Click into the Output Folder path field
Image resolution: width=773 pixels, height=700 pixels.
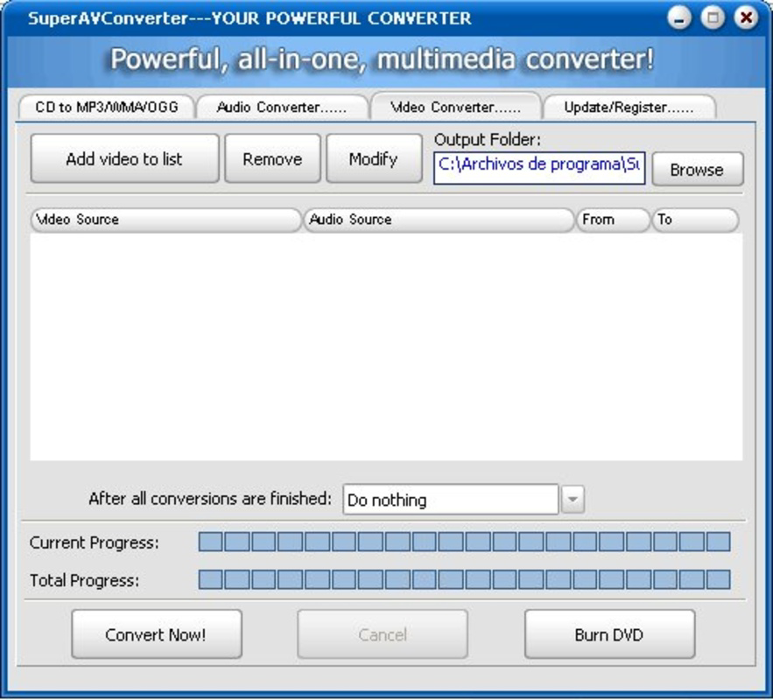[x=539, y=168]
